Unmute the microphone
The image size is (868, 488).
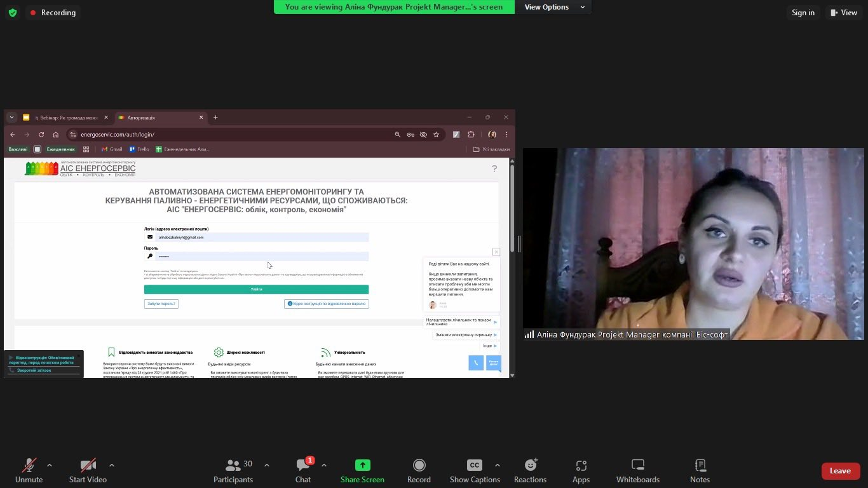tap(29, 471)
